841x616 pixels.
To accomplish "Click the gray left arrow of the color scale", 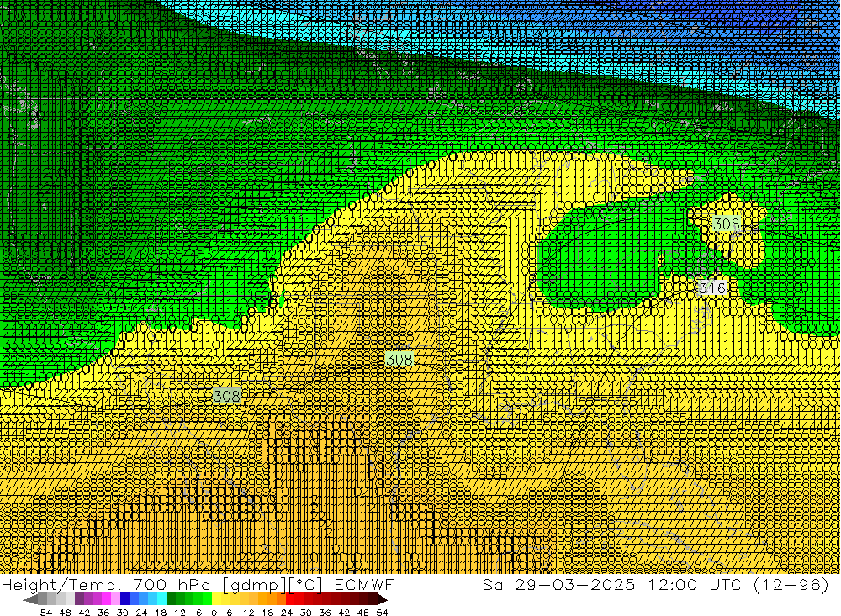I will coord(30,599).
